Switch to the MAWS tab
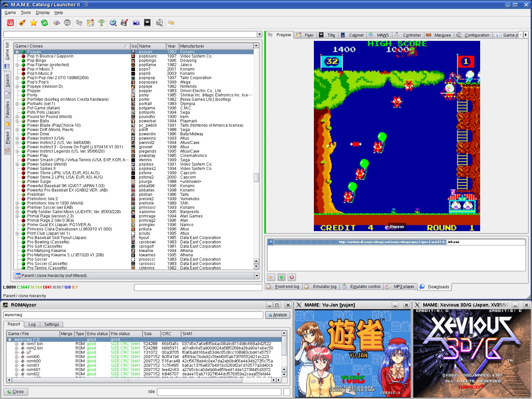The width and height of the screenshot is (532, 399). (x=379, y=35)
